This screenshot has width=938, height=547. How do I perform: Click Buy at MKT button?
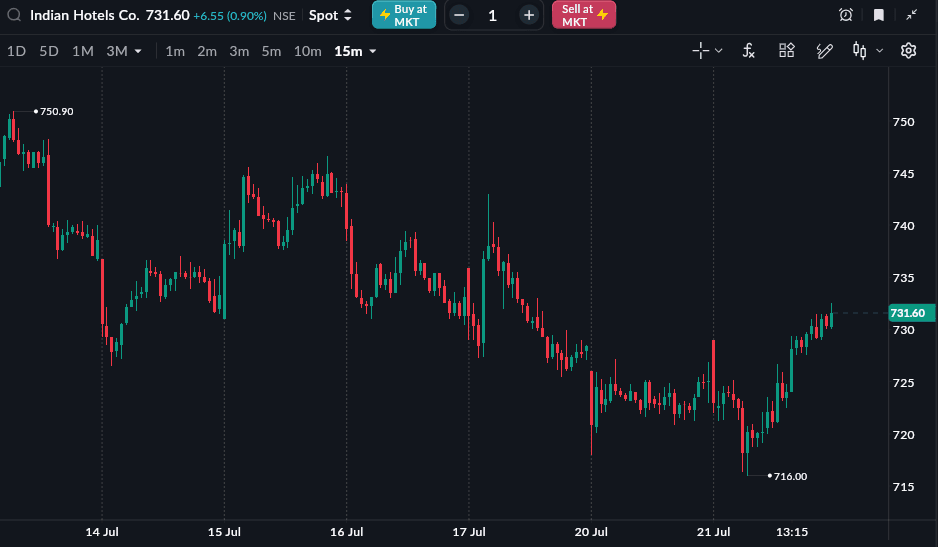404,15
